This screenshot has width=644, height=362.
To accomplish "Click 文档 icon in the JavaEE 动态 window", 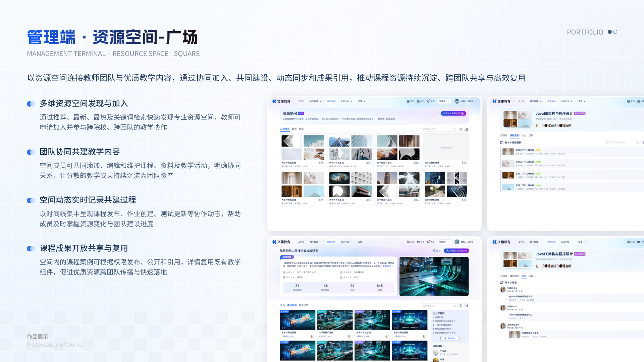I will (x=628, y=242).
